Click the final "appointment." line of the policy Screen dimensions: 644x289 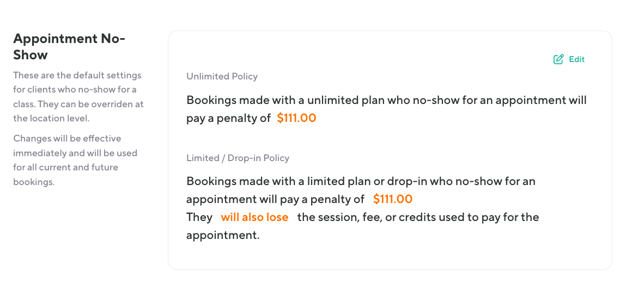[x=223, y=235]
